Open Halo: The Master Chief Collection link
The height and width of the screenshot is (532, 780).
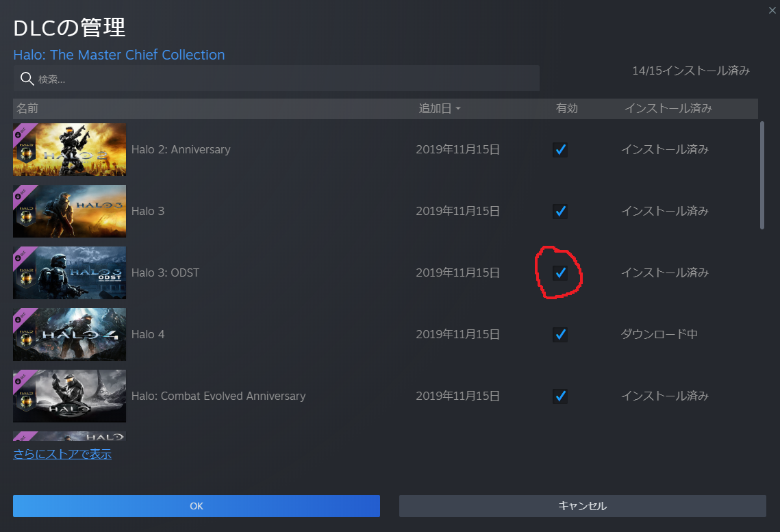click(x=119, y=55)
